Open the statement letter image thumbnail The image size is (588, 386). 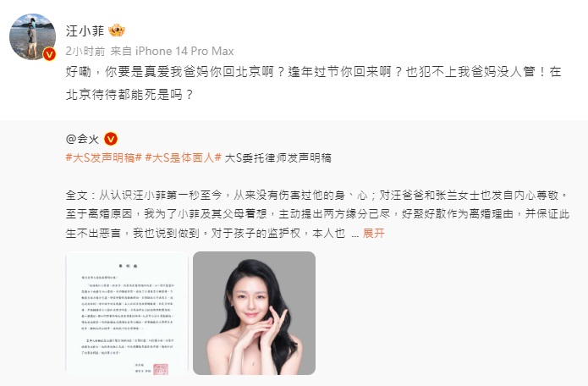pos(127,313)
